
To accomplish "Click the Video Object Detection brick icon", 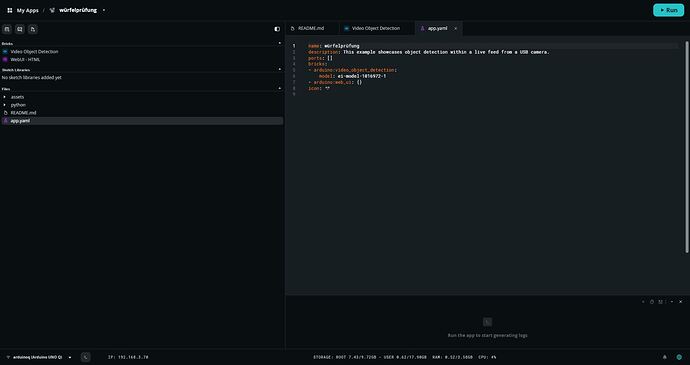I will point(5,52).
